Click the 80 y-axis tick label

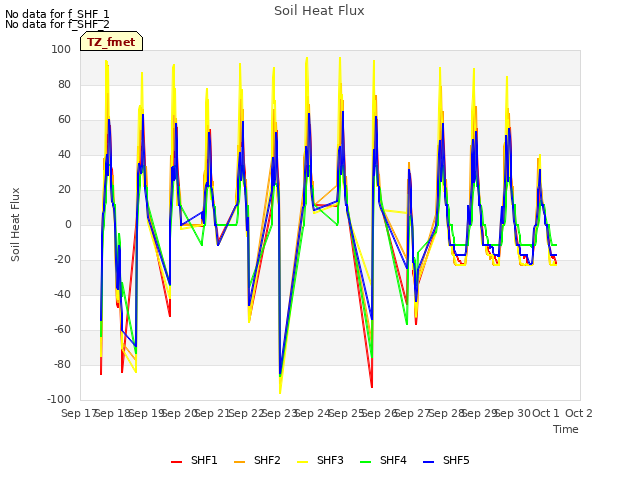click(x=64, y=84)
